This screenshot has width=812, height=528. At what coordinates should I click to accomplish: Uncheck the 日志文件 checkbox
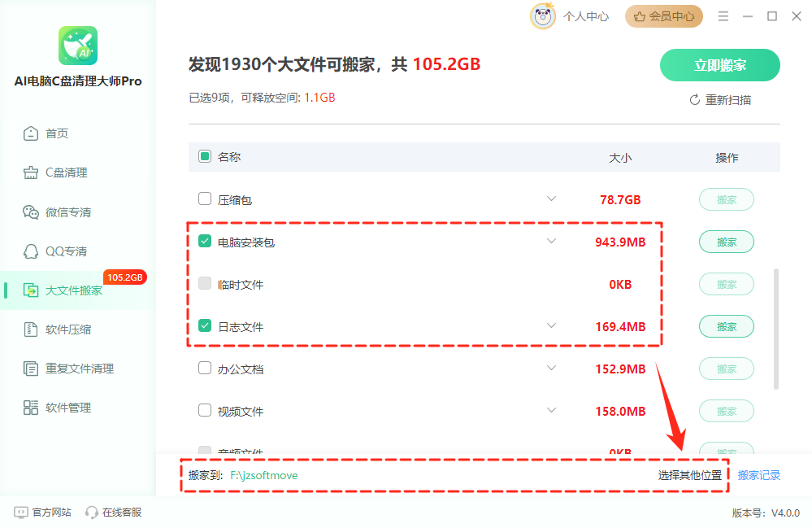[x=205, y=326]
